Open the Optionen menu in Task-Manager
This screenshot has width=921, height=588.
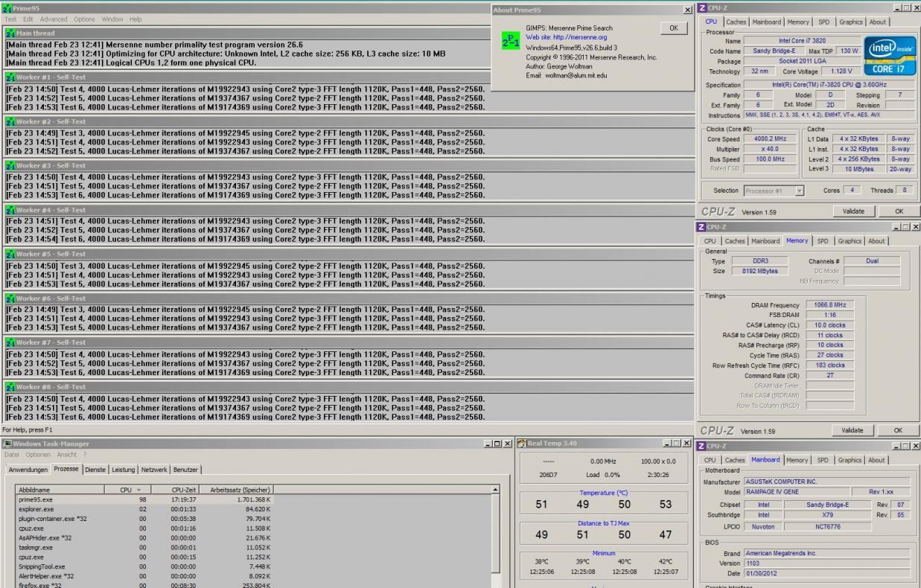[38, 455]
